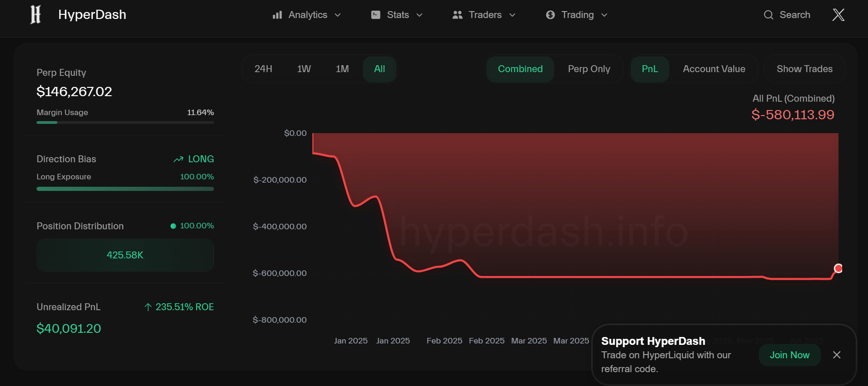Click the HyperDash brand name link
This screenshot has width=868, height=386.
tap(92, 15)
